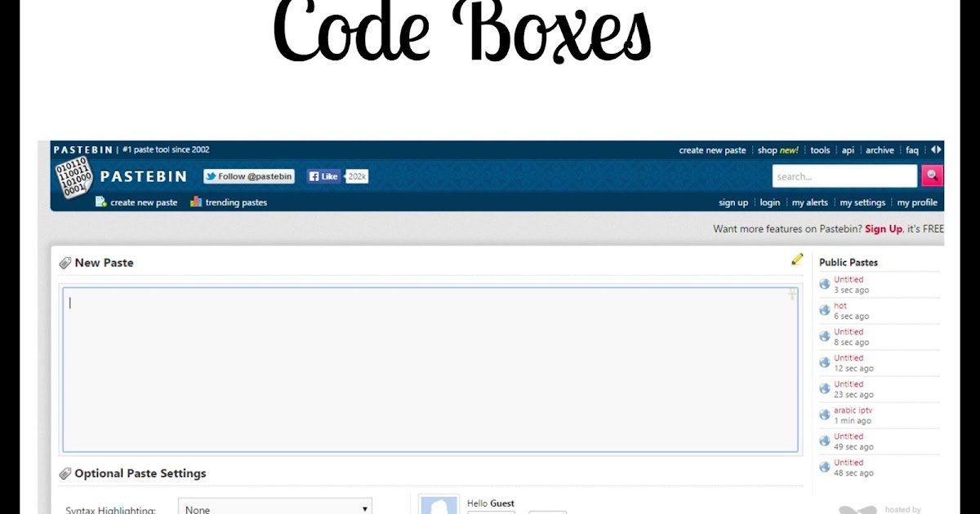Click the document icon beside 'create new paste'
The image size is (980, 514).
[x=101, y=202]
